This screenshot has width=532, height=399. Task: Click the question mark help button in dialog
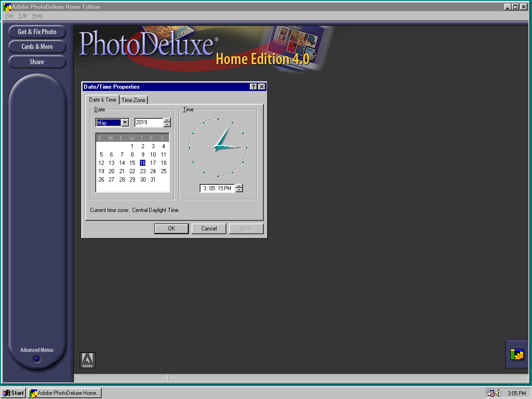253,86
